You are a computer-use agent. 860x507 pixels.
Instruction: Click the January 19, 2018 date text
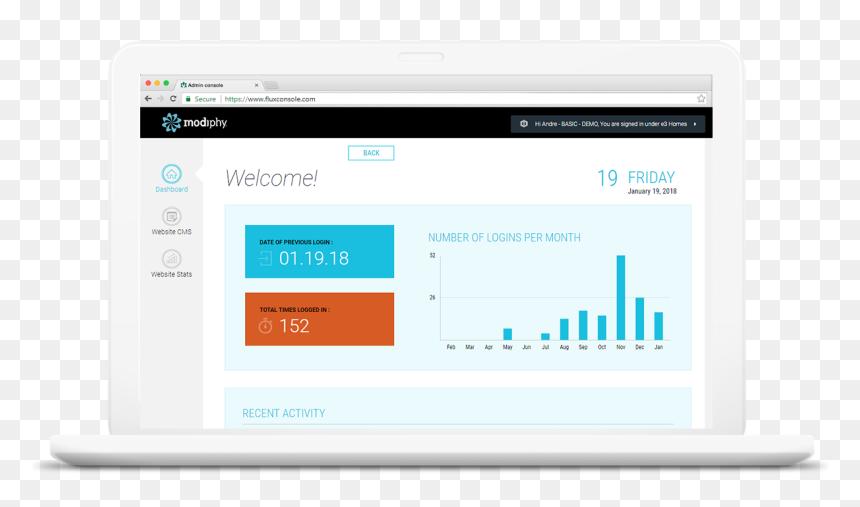pyautogui.click(x=652, y=191)
